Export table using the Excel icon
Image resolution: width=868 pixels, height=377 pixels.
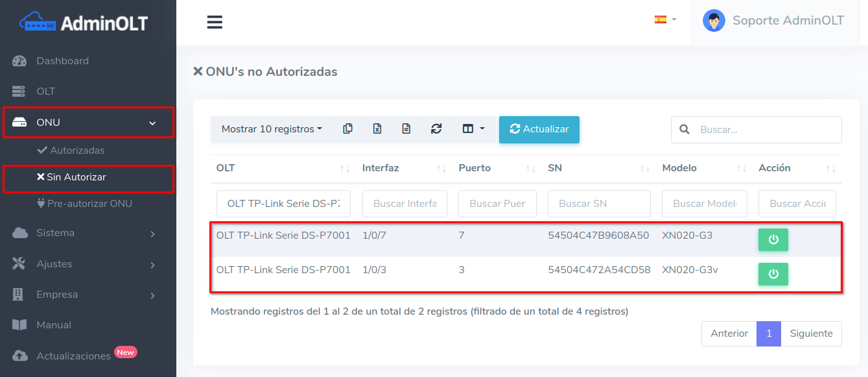377,129
